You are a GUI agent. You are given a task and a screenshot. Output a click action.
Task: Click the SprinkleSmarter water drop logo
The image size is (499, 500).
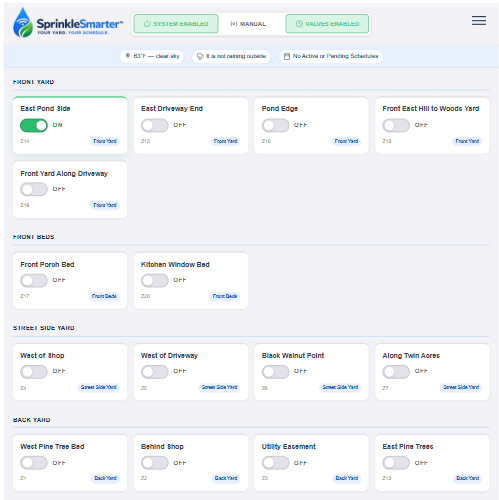[x=23, y=22]
